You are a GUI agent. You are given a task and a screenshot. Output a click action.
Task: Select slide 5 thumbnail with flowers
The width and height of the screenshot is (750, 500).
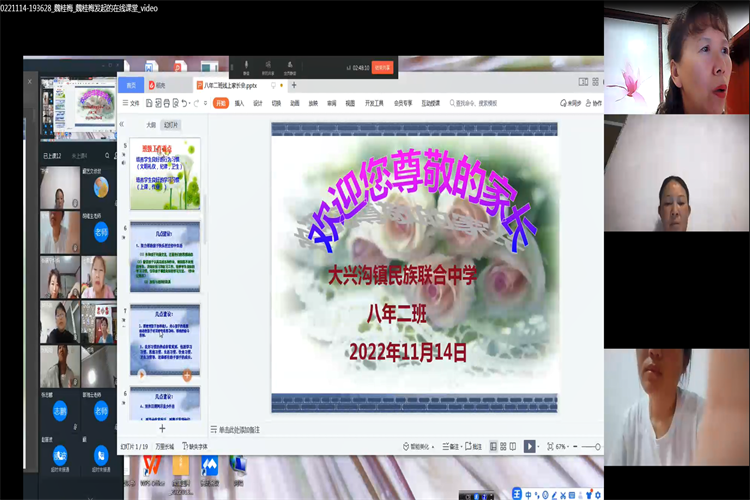coord(165,174)
